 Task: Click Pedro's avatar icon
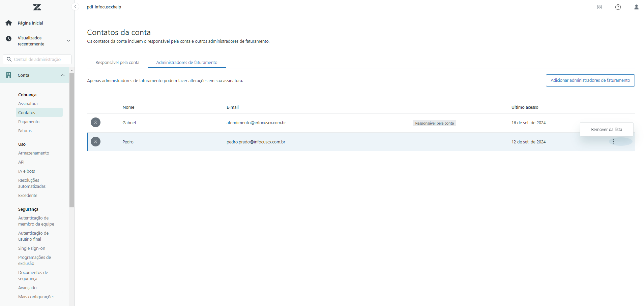point(95,142)
